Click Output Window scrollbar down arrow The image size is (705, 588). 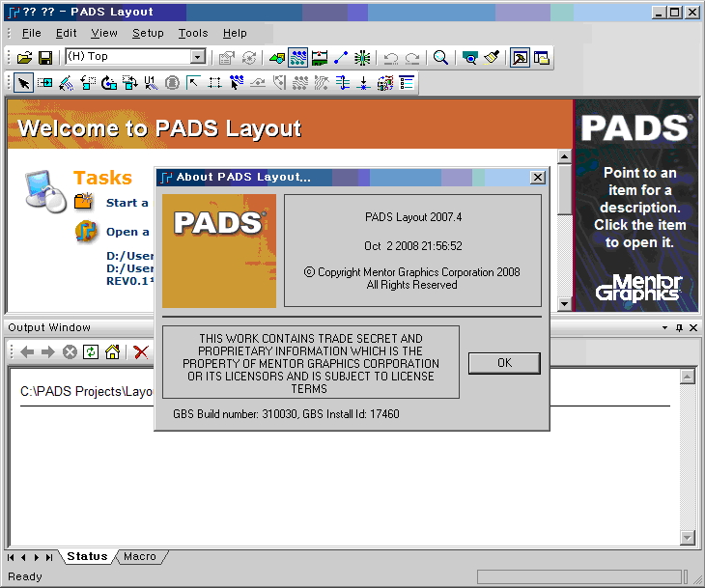[x=688, y=537]
